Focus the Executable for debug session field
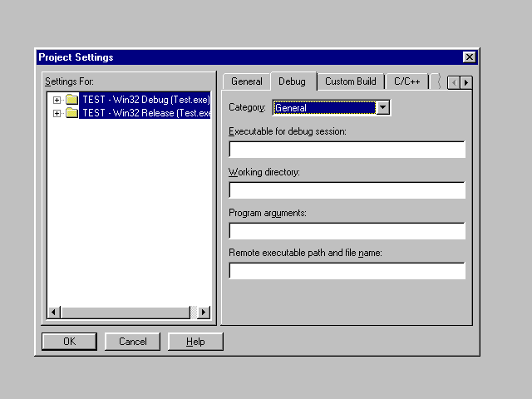Viewport: 532px width, 399px height. (x=347, y=150)
